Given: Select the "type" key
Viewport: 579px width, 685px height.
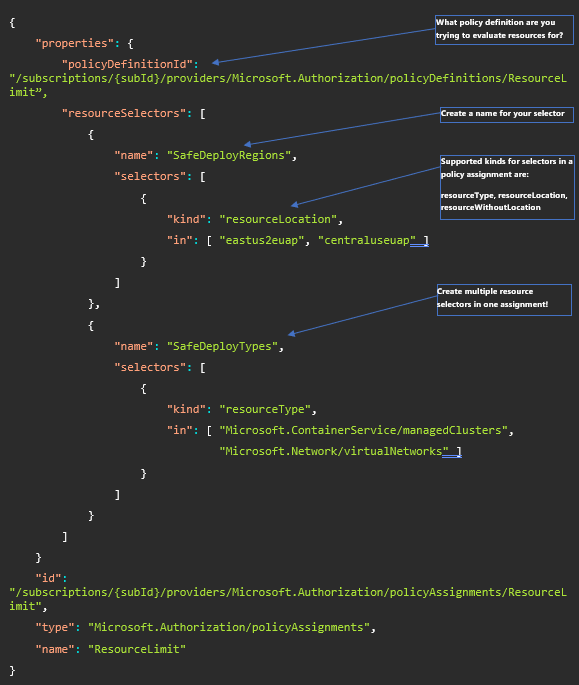Looking at the screenshot, I should click(55, 627).
